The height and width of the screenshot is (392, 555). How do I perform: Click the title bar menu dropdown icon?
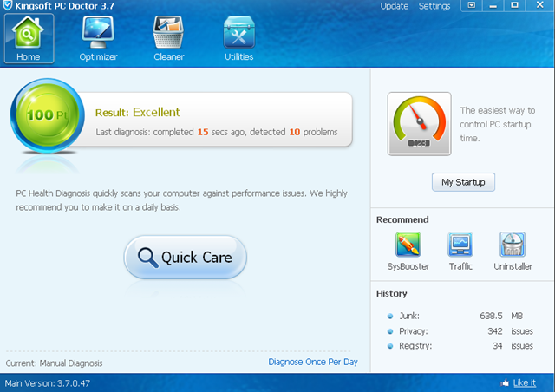click(x=472, y=5)
